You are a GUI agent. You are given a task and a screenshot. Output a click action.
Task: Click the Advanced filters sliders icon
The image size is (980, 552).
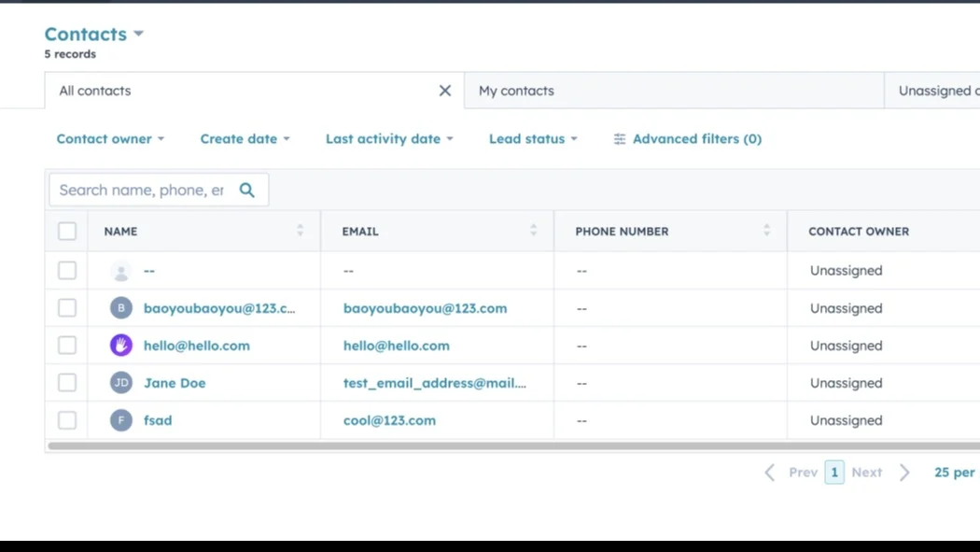click(x=620, y=139)
